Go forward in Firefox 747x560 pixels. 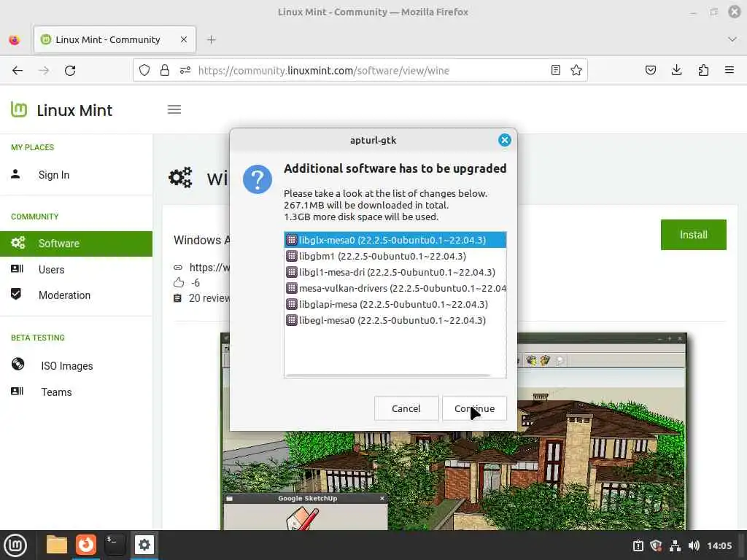(44, 71)
